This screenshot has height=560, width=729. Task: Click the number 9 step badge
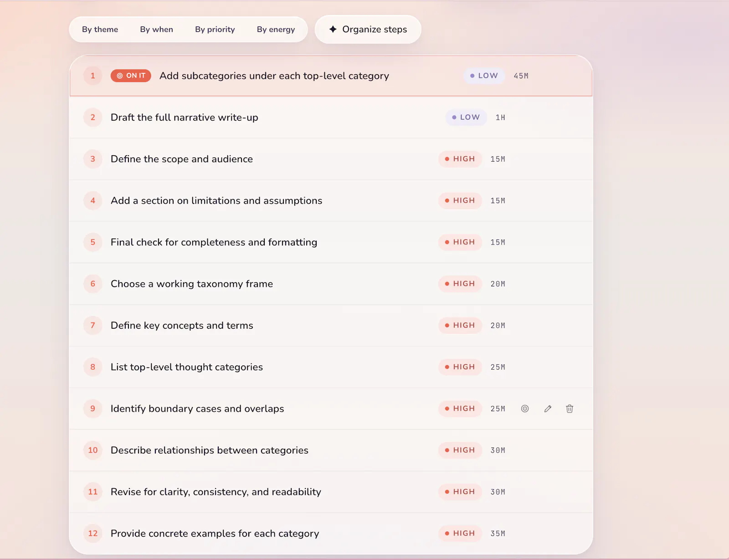coord(93,409)
